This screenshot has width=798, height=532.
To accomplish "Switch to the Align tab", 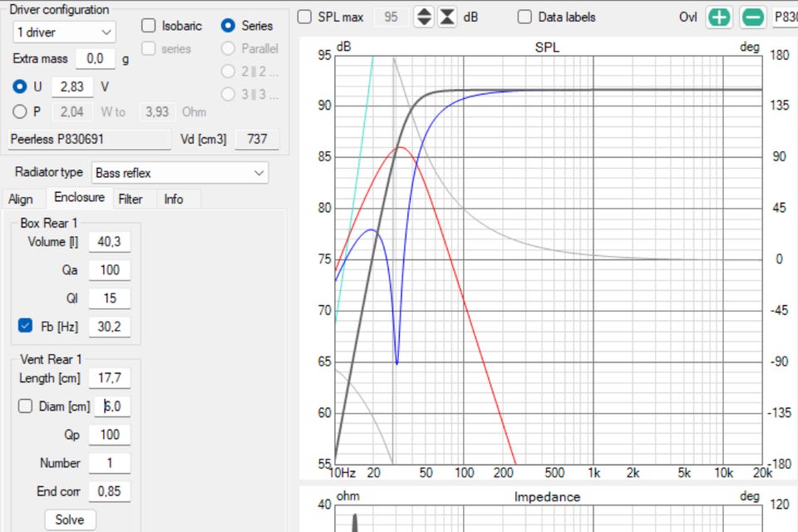I will (21, 199).
